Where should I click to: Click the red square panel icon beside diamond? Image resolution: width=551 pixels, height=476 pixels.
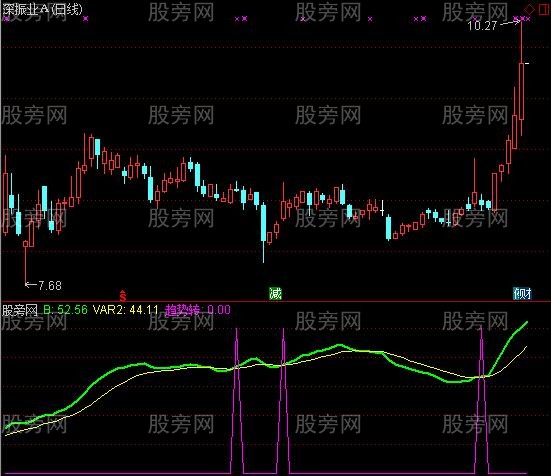tap(544, 9)
